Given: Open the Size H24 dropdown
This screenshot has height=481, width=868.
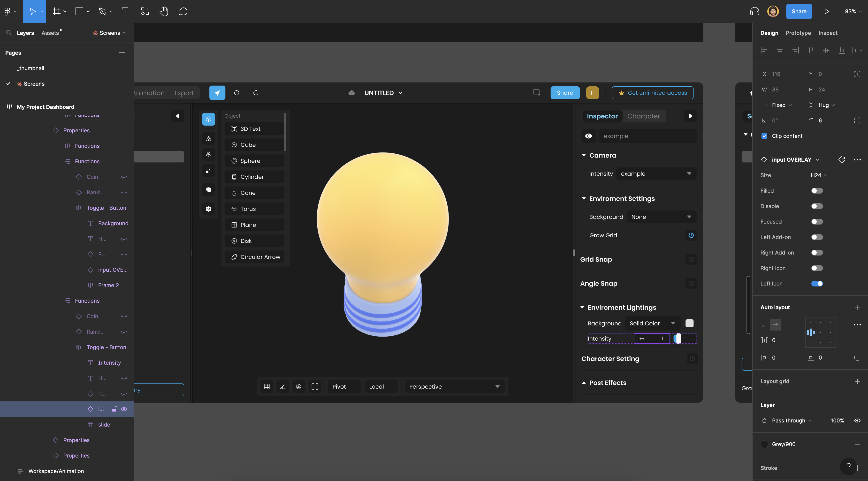Looking at the screenshot, I should point(819,175).
